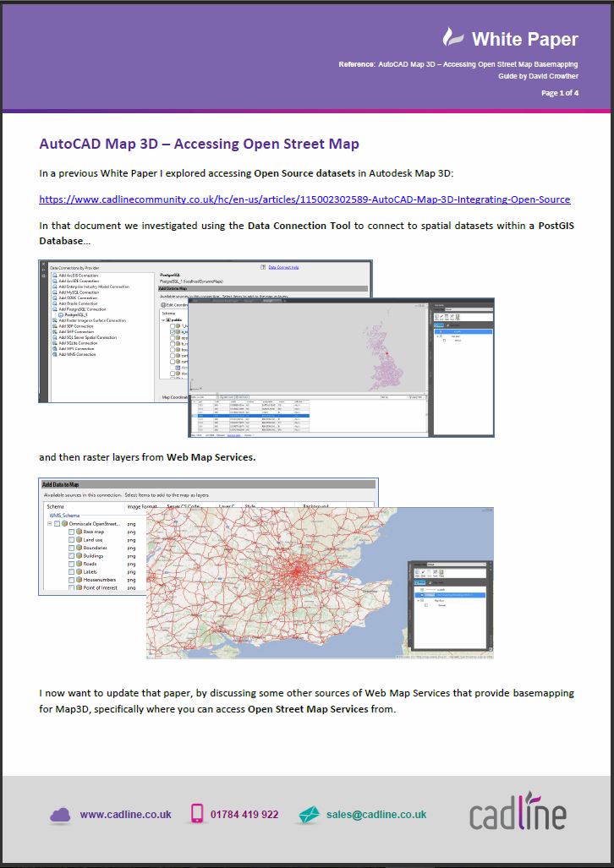Click the Cadline logo in footer
The height and width of the screenshot is (868, 614).
click(518, 812)
